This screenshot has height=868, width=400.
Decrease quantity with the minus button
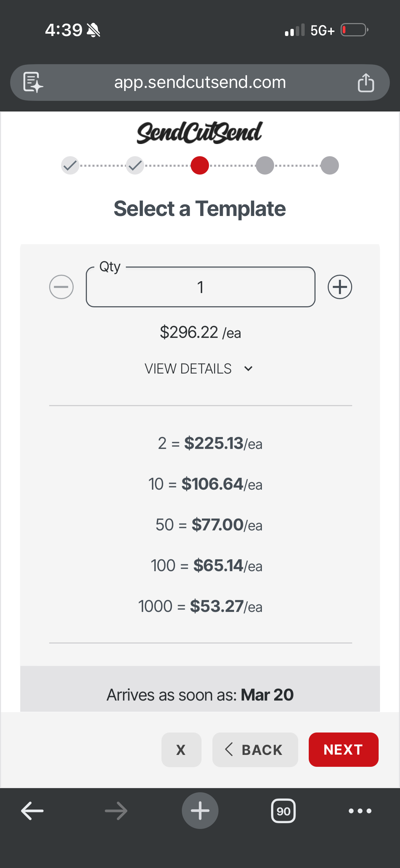click(x=61, y=287)
